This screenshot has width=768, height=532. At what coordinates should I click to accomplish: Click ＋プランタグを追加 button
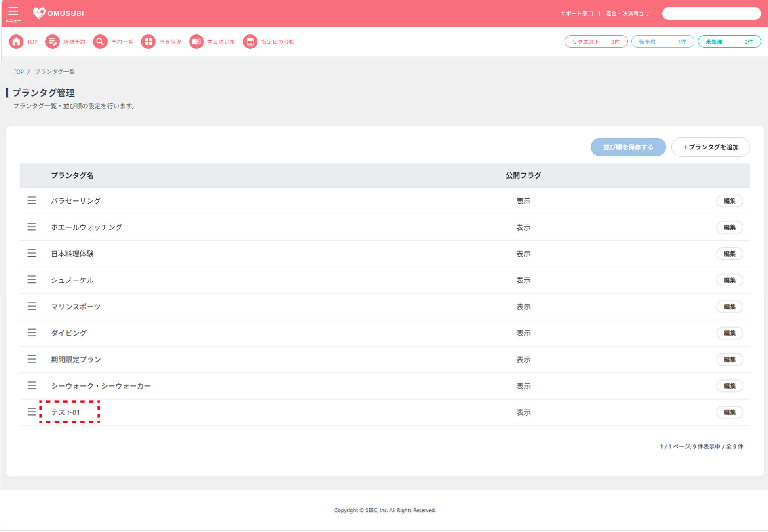click(x=711, y=147)
